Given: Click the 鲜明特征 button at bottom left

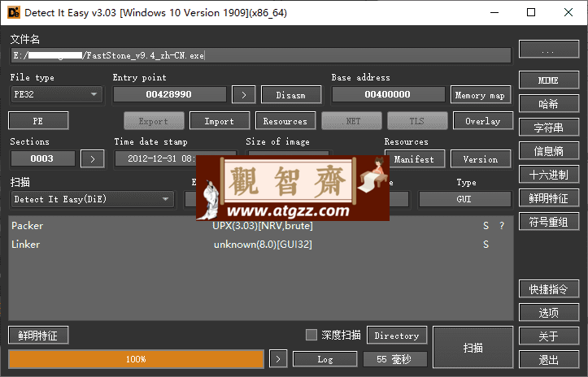Looking at the screenshot, I should (38, 335).
